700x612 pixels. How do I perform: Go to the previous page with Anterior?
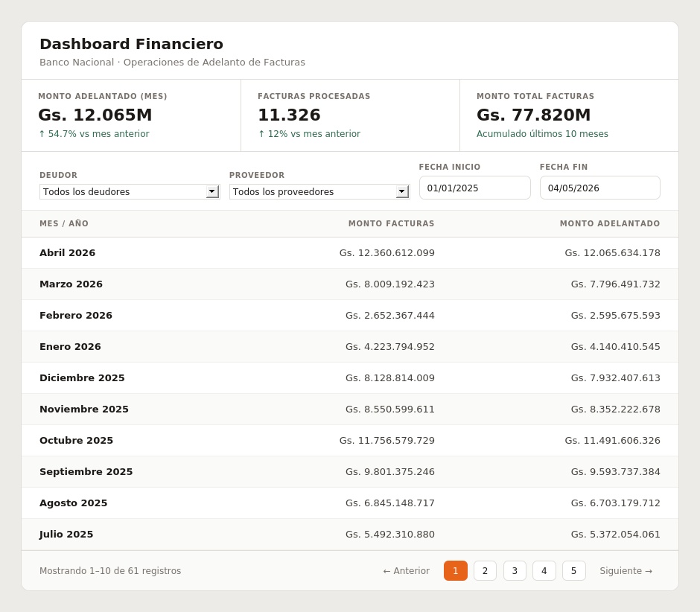click(407, 571)
